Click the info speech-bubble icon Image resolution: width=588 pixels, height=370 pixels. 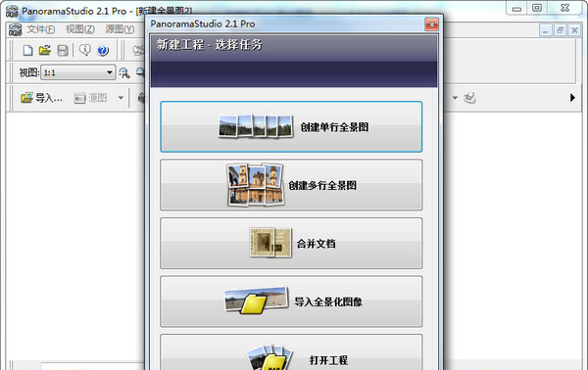pos(85,50)
